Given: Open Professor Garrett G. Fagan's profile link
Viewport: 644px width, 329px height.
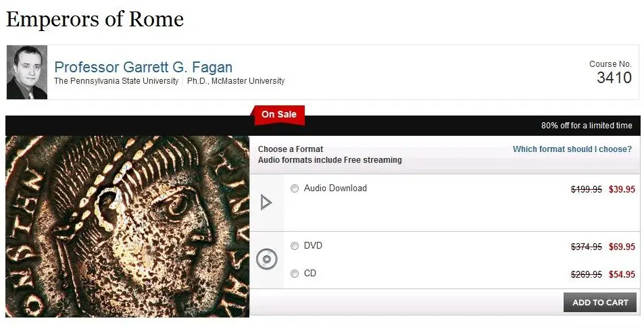Looking at the screenshot, I should pos(143,67).
